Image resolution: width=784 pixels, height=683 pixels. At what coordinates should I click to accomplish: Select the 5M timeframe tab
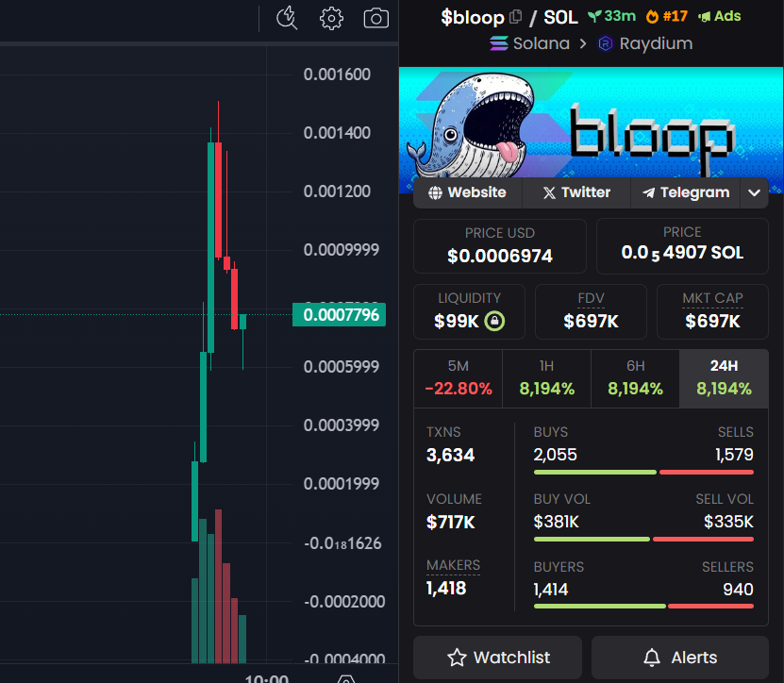(x=458, y=378)
